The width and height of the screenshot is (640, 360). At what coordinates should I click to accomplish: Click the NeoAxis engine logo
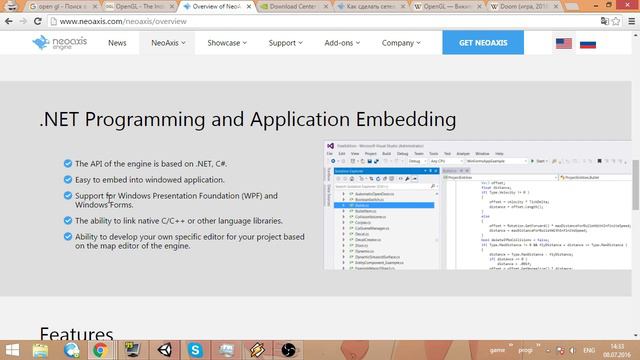[x=60, y=42]
